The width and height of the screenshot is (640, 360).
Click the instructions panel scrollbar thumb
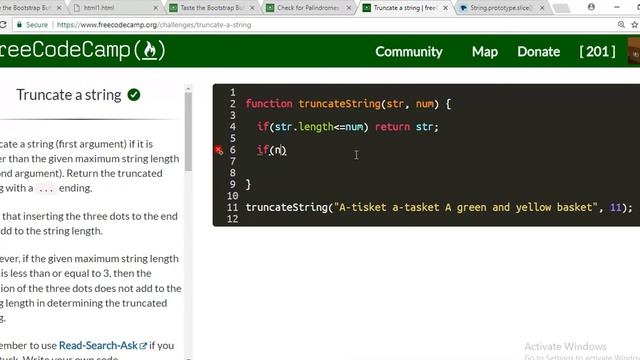pos(188,131)
